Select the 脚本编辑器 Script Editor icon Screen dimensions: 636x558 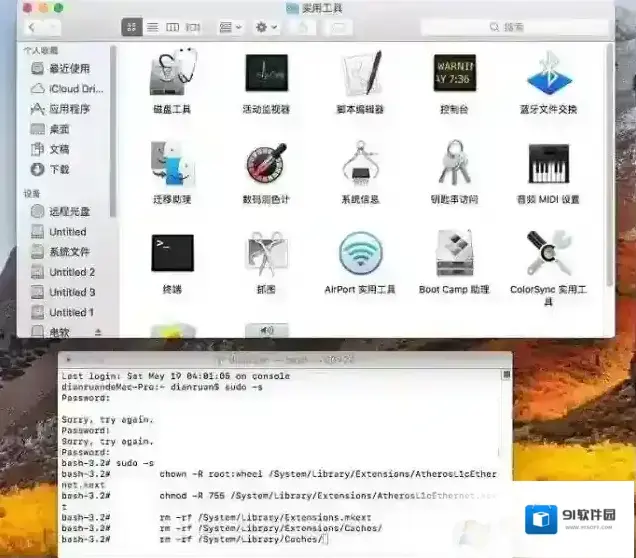click(x=361, y=73)
